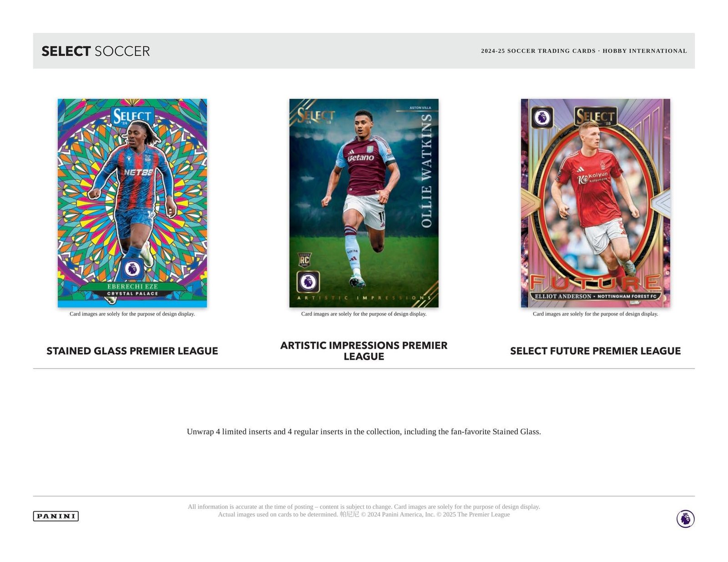
Task: Select the Artistic Impressions Premier League heading
Action: [364, 351]
